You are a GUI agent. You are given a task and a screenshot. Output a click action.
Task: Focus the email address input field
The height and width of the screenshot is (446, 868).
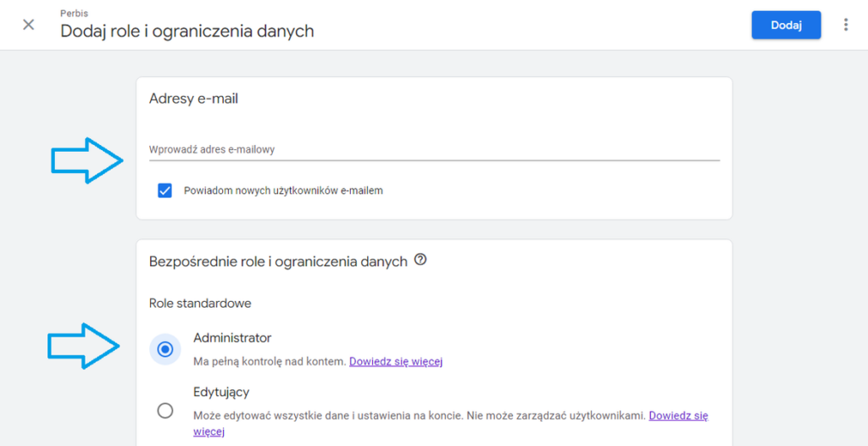tap(434, 149)
